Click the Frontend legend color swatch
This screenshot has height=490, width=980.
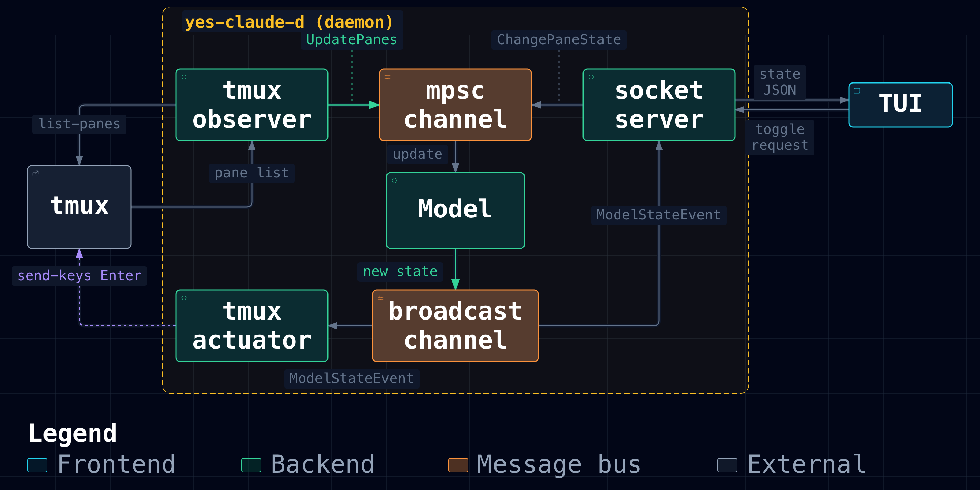pyautogui.click(x=37, y=465)
